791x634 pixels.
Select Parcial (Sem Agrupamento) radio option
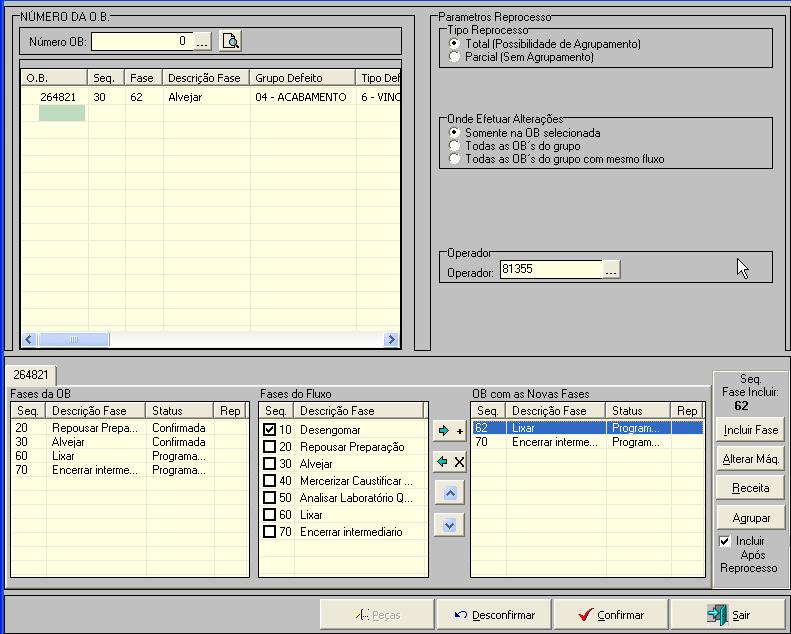point(456,58)
